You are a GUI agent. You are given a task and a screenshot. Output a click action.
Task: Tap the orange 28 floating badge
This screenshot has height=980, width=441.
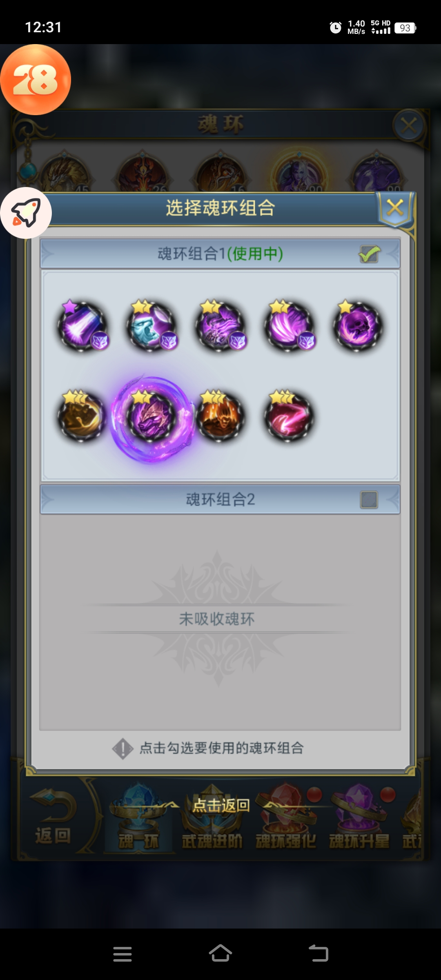click(36, 80)
